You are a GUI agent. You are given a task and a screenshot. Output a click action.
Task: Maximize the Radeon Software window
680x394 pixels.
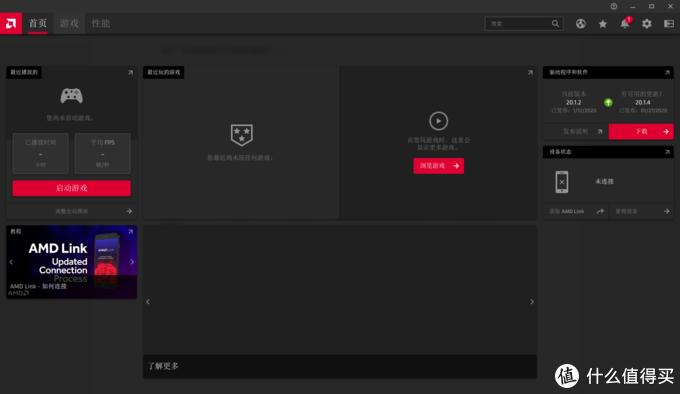[651, 6]
